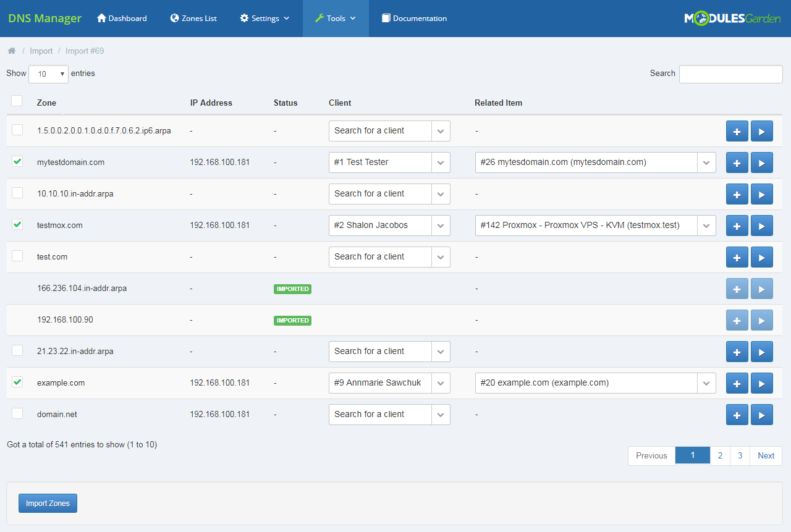Go to Zones List in the navbar
The image size is (791, 532).
tap(193, 19)
